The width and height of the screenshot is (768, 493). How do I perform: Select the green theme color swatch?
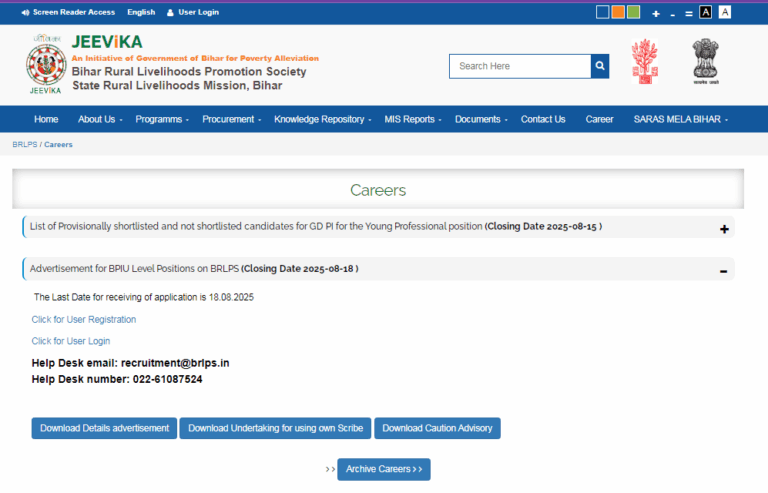tap(633, 12)
